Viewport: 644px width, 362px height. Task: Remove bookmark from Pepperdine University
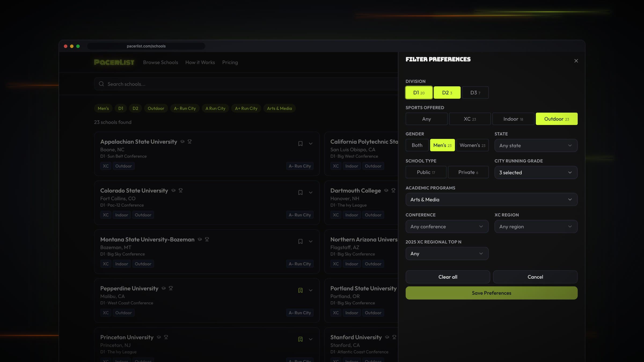point(300,290)
